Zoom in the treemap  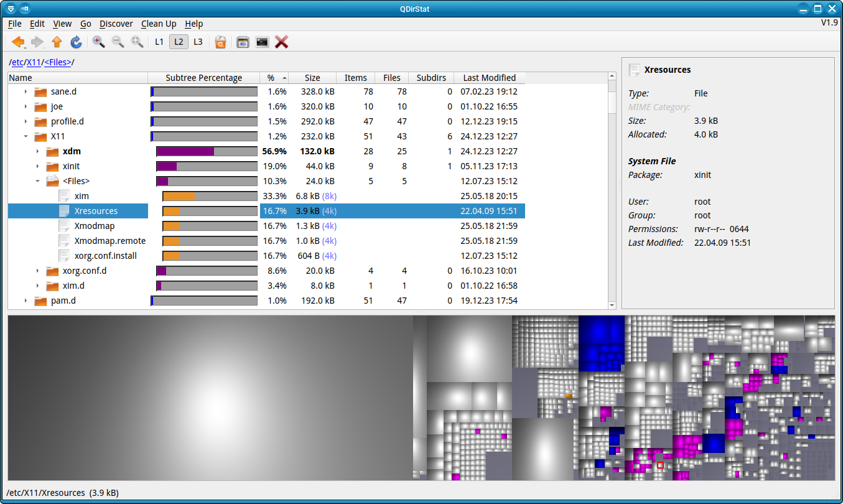[x=98, y=42]
